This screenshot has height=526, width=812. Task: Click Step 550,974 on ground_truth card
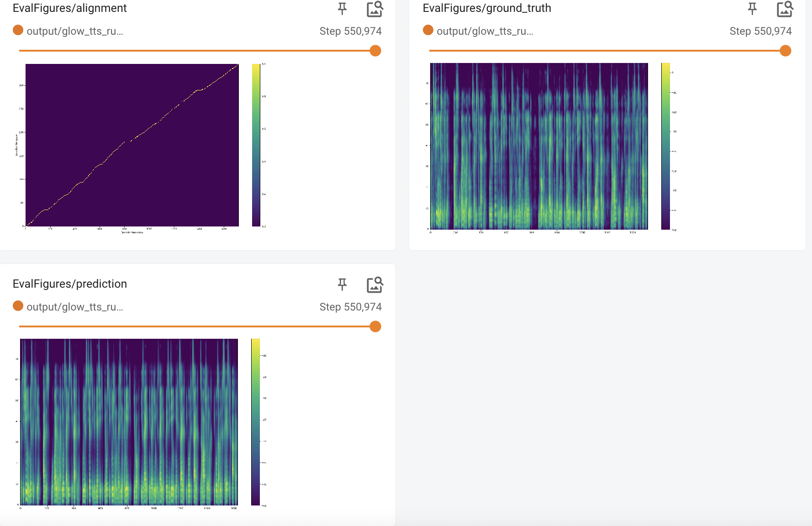(761, 31)
